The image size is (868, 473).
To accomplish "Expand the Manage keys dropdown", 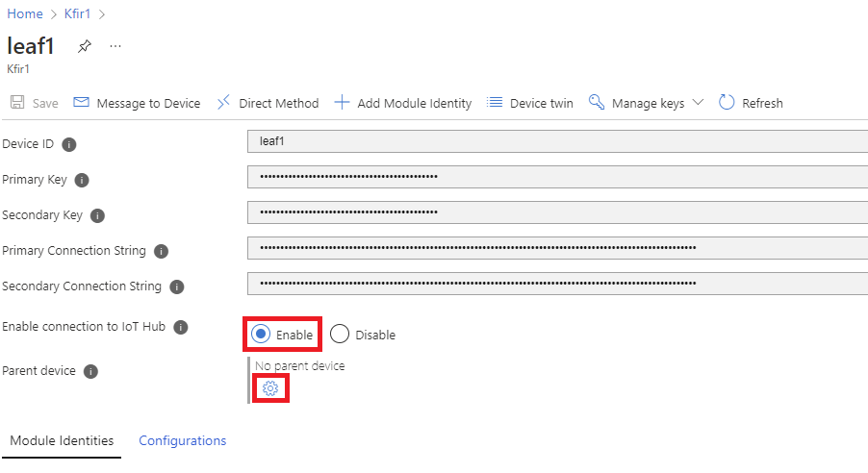I will [x=646, y=103].
